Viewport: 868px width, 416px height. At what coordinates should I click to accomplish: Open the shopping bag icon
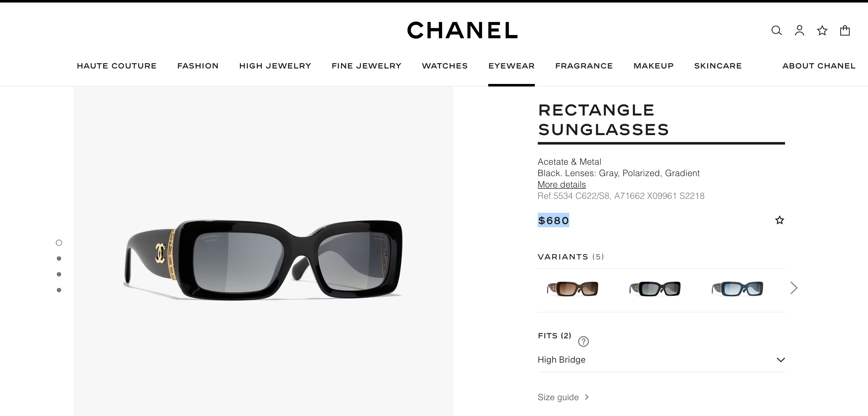(845, 31)
